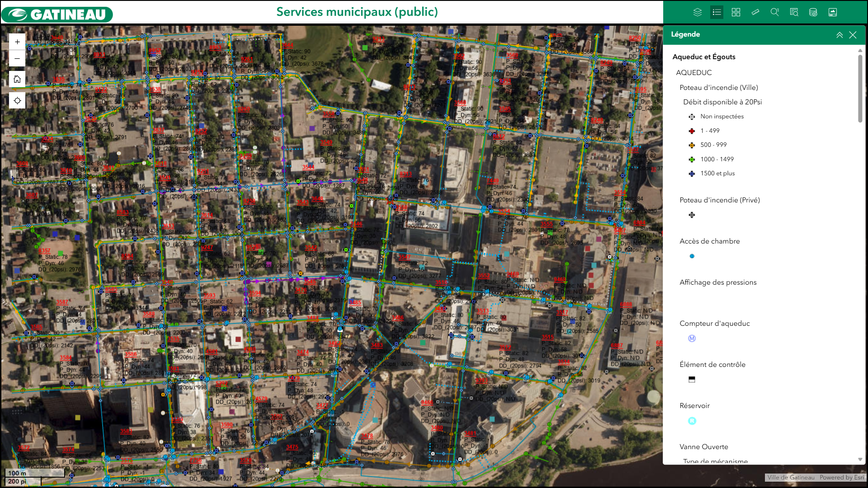Click the add data database icon
This screenshot has width=868, height=488.
813,12
